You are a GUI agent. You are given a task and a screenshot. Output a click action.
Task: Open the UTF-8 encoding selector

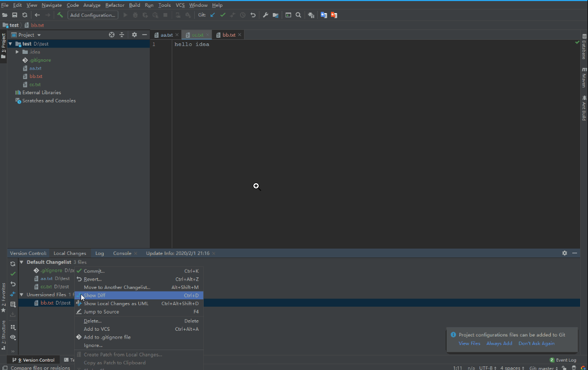point(487,368)
